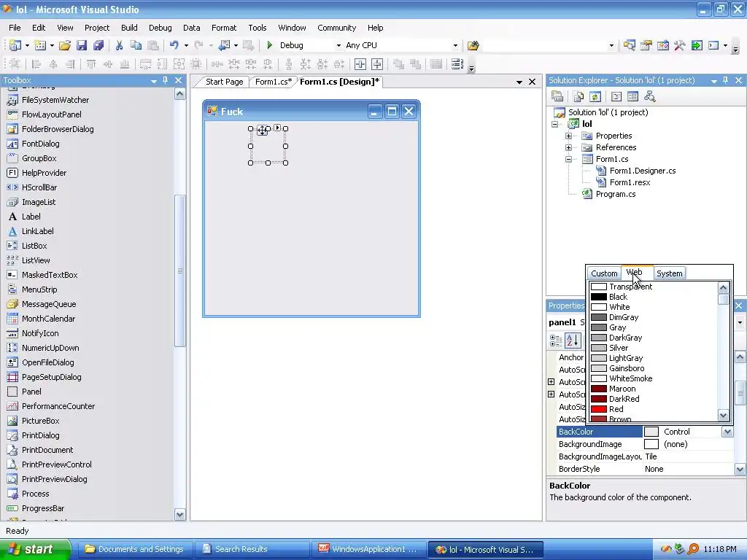The height and width of the screenshot is (560, 747).
Task: Click Alphabetical sort icon in Properties
Action: point(573,341)
